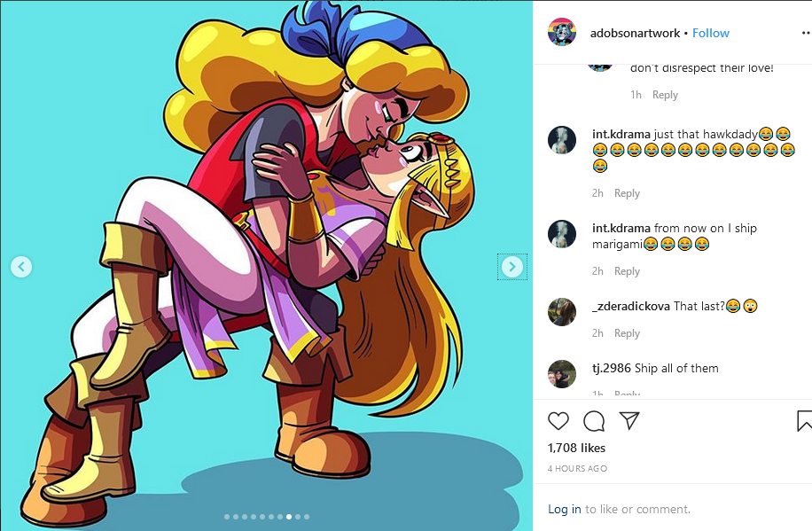812x531 pixels.
Task: Share the post via paper plane icon
Action: 629,420
